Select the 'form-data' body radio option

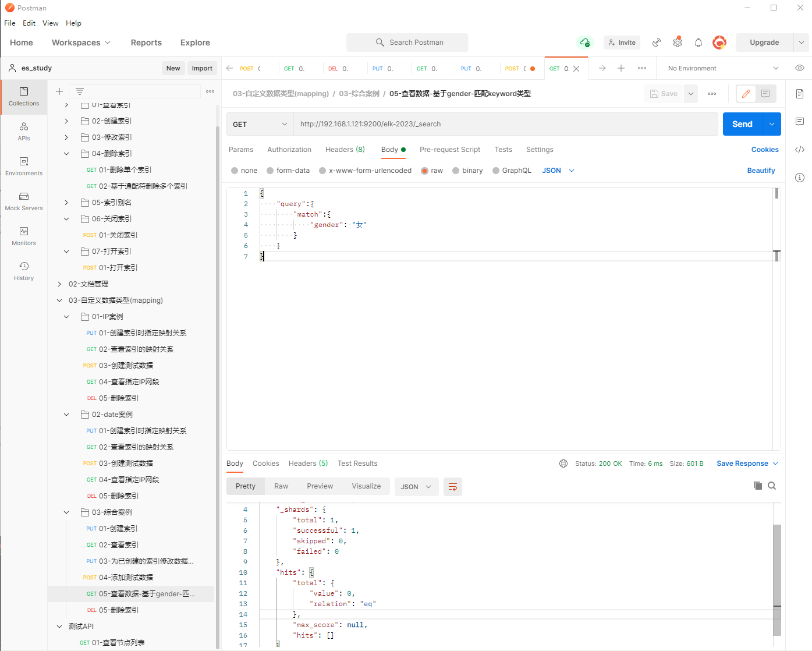tap(271, 171)
